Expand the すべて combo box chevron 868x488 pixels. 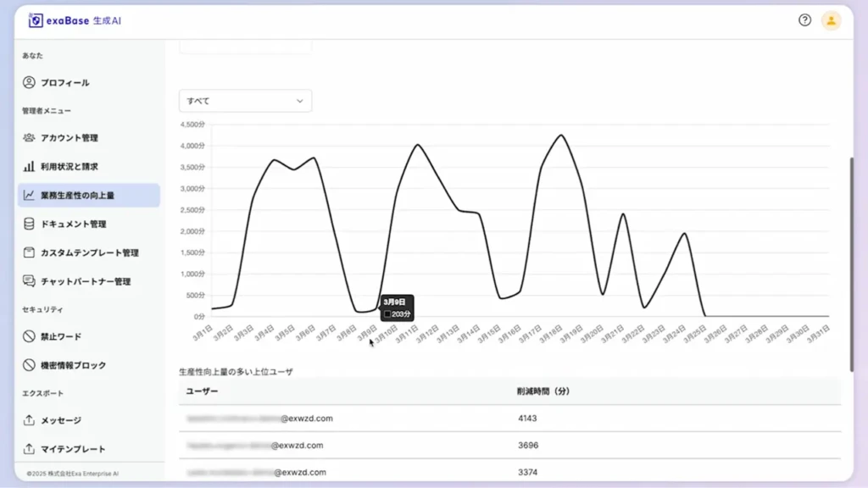[299, 100]
